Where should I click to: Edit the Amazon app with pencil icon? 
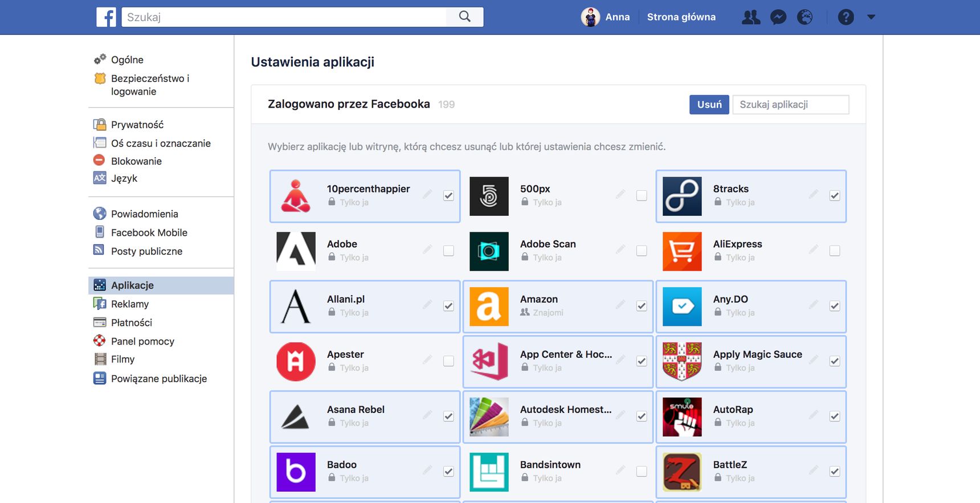(x=620, y=305)
